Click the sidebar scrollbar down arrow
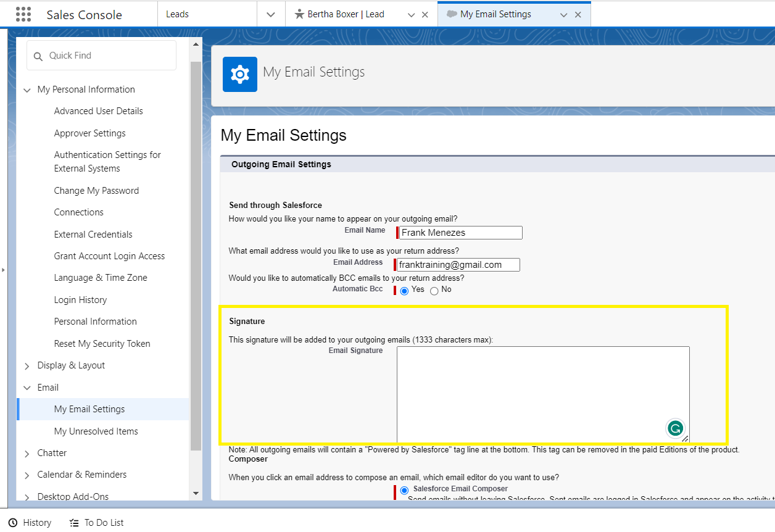Image resolution: width=775 pixels, height=532 pixels. click(196, 493)
